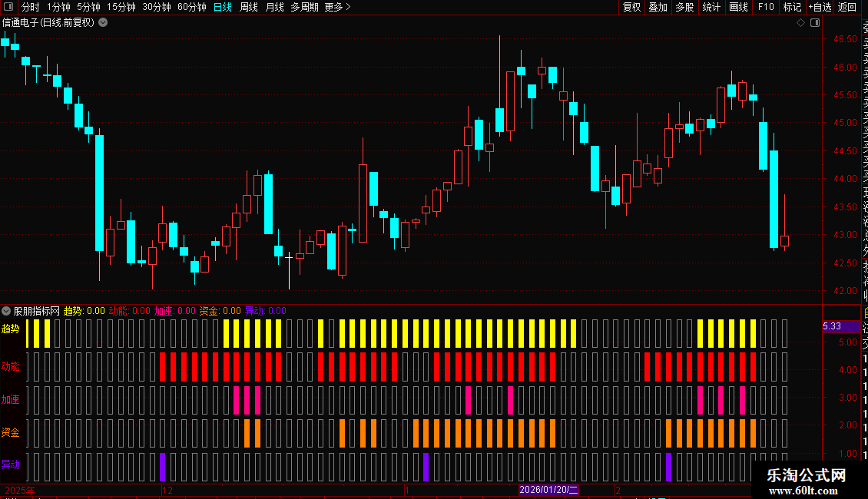This screenshot has height=499, width=868.
Task: Click the magenta 加速 row label
Action: point(11,399)
